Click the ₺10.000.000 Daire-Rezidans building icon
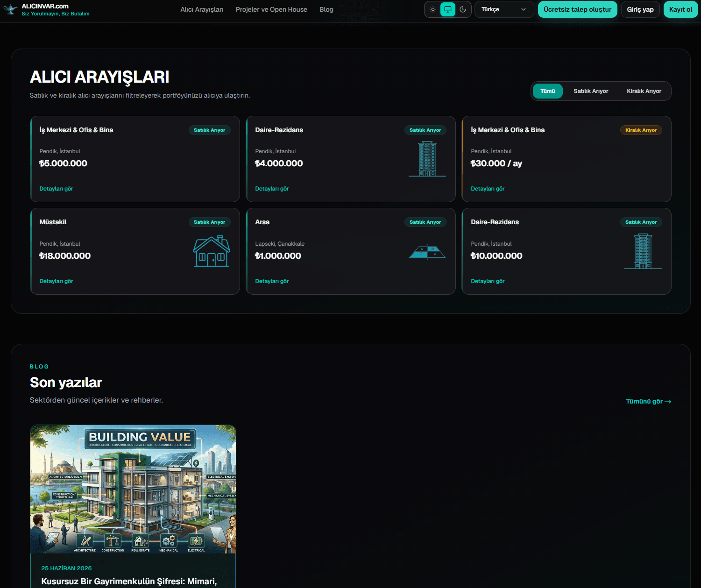The width and height of the screenshot is (701, 588). click(643, 251)
